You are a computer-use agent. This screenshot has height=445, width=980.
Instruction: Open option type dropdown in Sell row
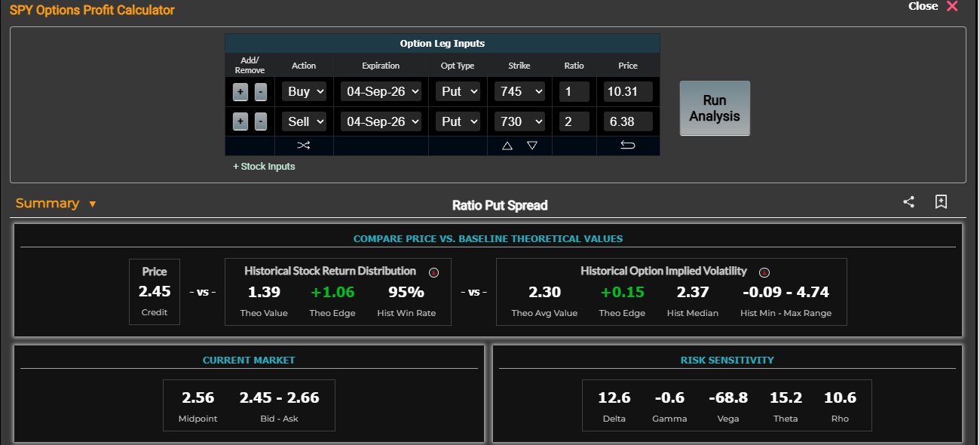point(458,121)
